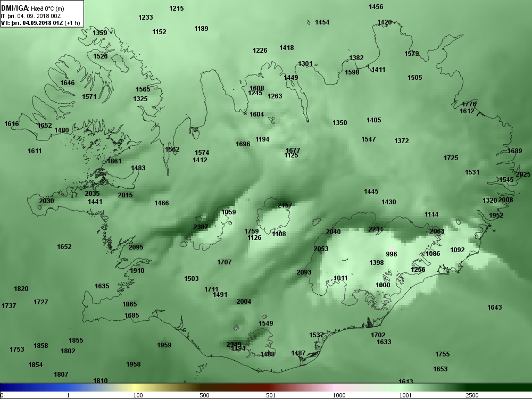
Task: Click the 1952 east coast label
Action: pos(496,215)
